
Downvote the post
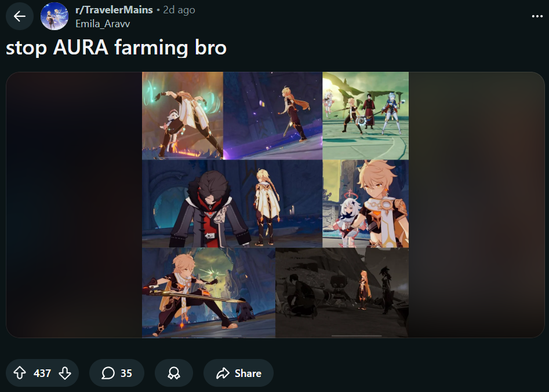[x=65, y=373]
